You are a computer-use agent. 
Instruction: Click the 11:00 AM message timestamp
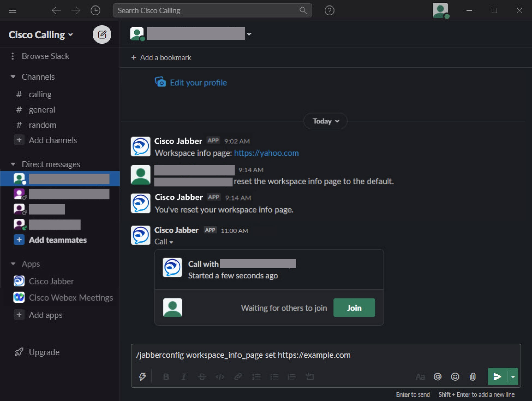(x=234, y=231)
